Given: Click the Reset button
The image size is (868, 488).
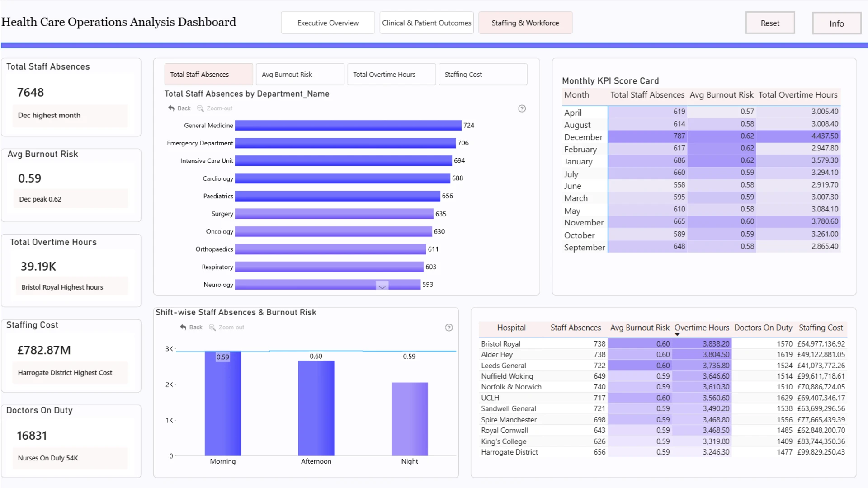Looking at the screenshot, I should tap(770, 23).
